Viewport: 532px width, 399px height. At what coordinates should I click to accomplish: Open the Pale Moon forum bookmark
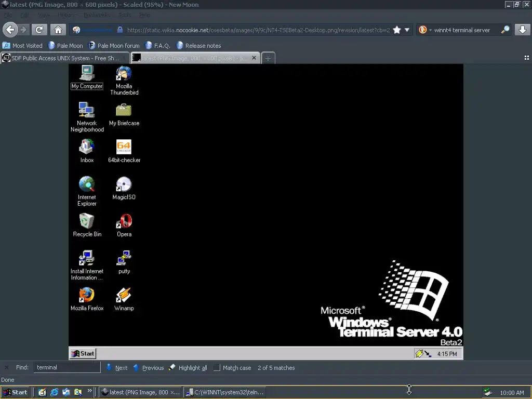tap(114, 46)
